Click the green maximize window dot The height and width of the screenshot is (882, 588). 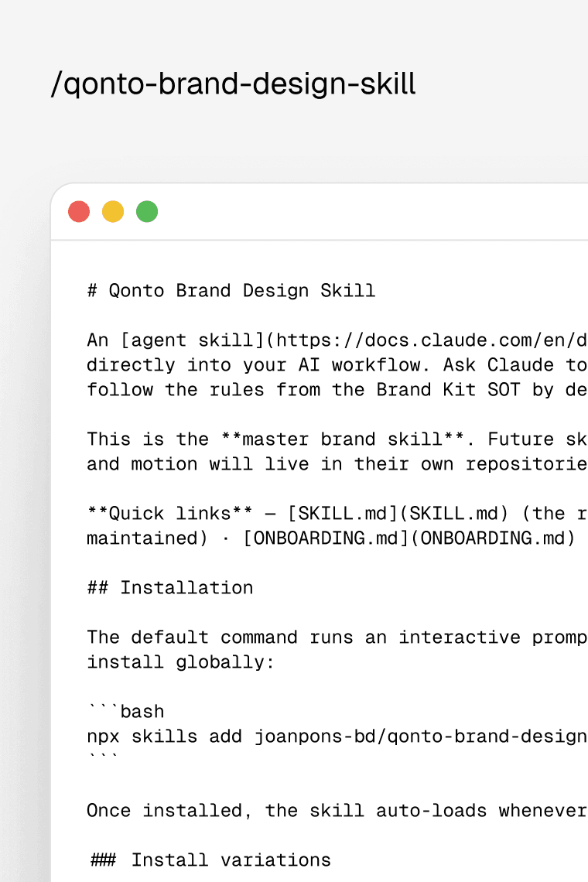[x=147, y=211]
